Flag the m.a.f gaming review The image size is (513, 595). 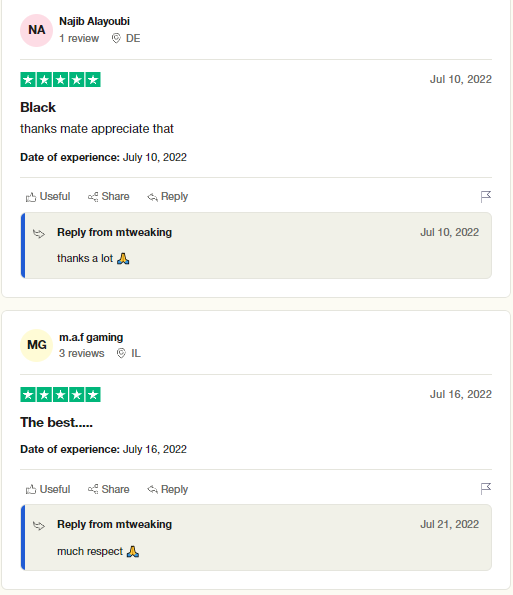(x=486, y=489)
